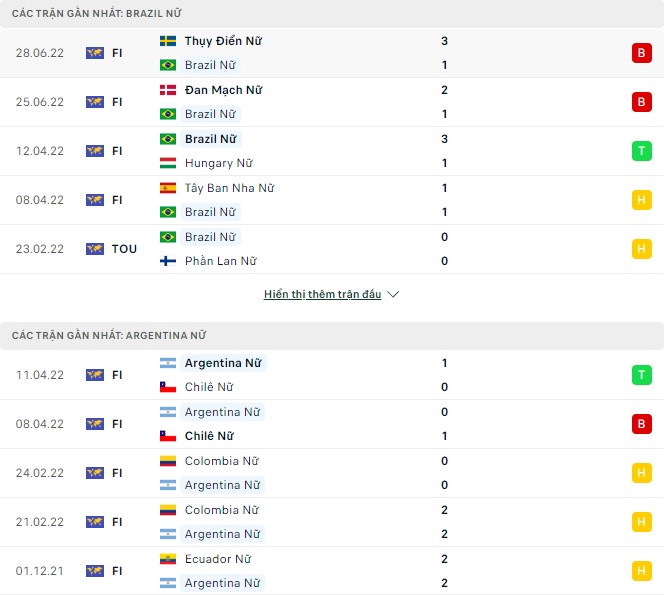
Task: Click Hiển thị thêm trận đấu link
Action: (323, 295)
